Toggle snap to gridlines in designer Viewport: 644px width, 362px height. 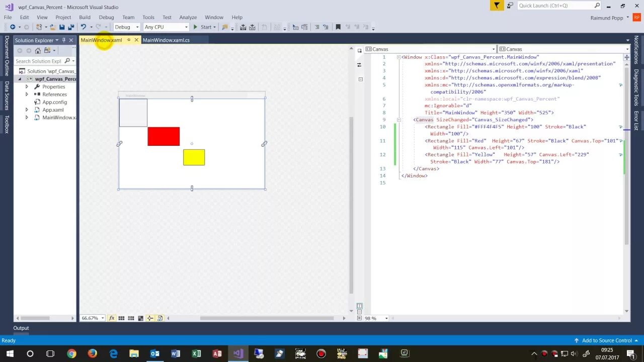click(x=131, y=318)
